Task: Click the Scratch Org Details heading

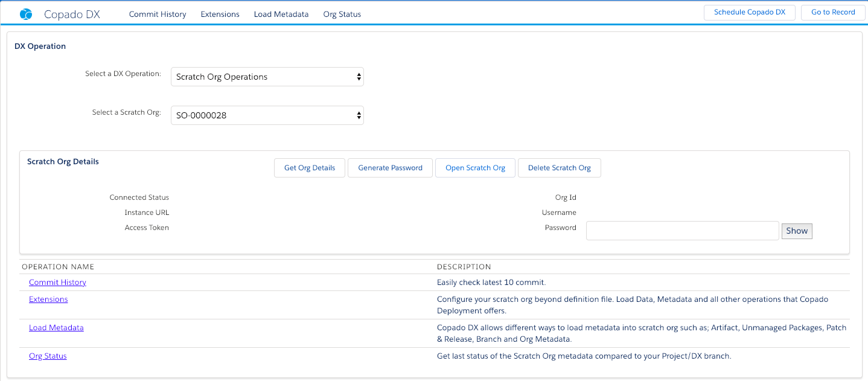Action: coord(63,162)
